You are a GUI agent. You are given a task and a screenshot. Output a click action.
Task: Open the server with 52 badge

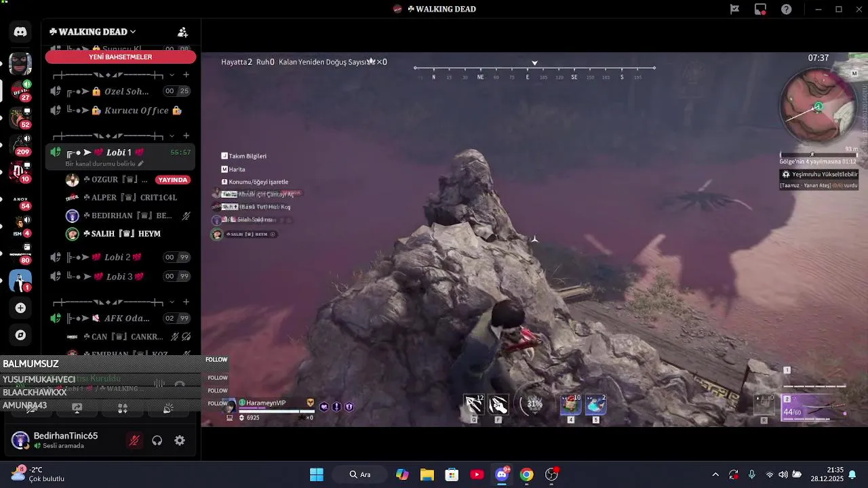click(x=20, y=117)
